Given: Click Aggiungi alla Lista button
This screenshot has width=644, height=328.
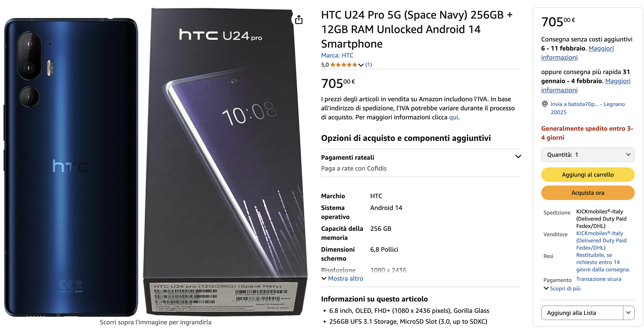Looking at the screenshot, I should coord(582,313).
